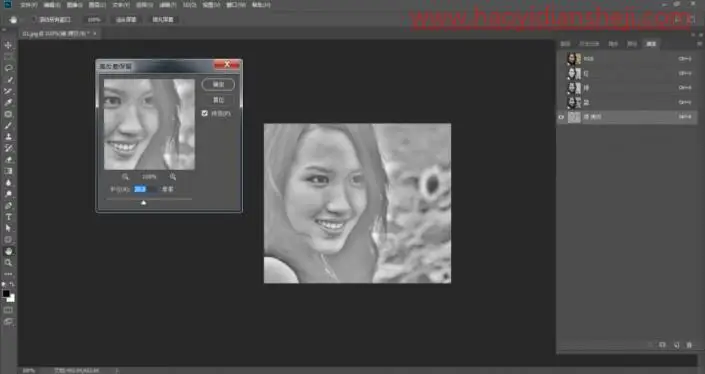
Task: Select the Hand tool in toolbox
Action: point(8,251)
